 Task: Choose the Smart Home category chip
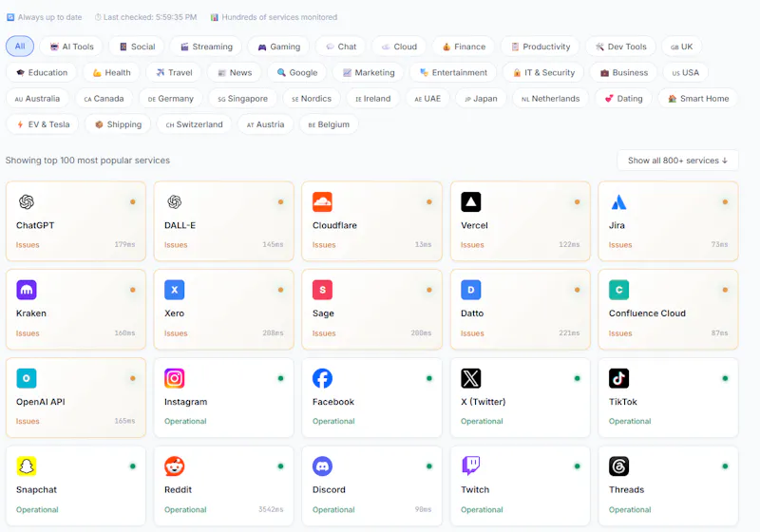click(x=698, y=99)
